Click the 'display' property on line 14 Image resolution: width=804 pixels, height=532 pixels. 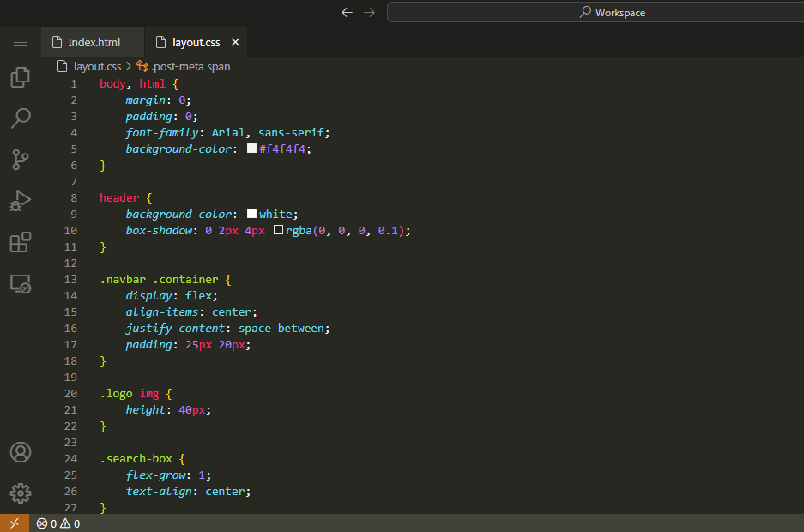(x=148, y=296)
